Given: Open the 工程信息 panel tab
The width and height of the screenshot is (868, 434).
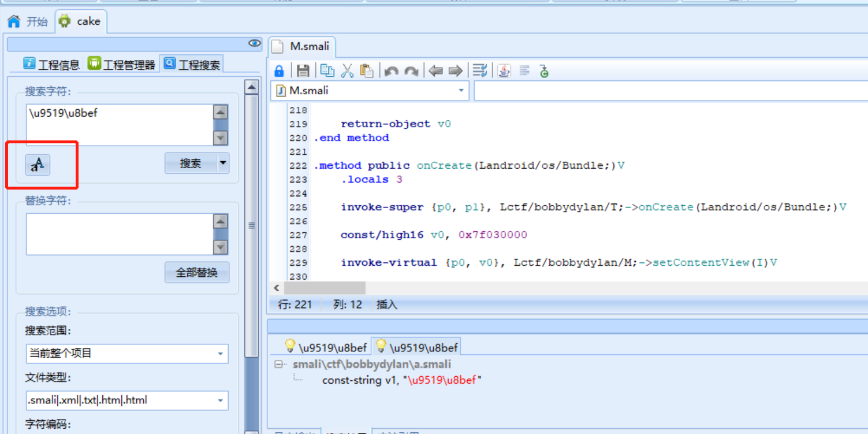Looking at the screenshot, I should click(52, 64).
